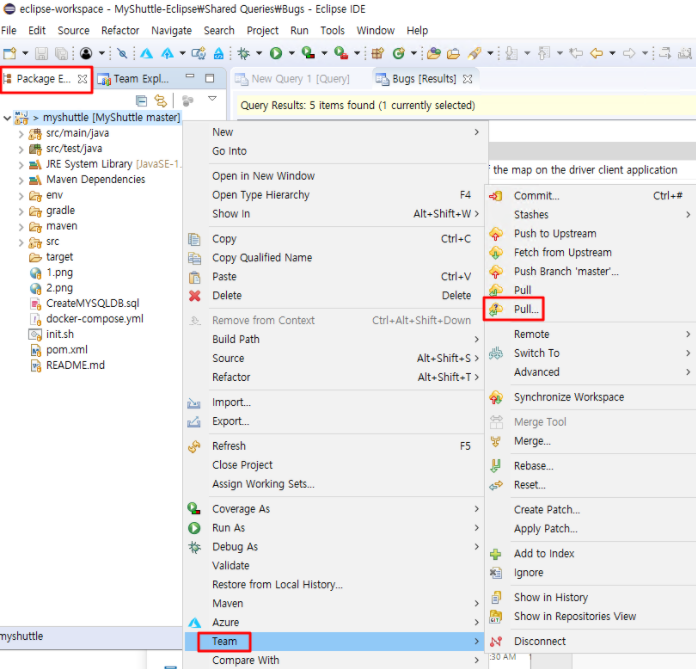Viewport: 696px width, 669px height.
Task: Expand the env folder
Action: click(21, 196)
